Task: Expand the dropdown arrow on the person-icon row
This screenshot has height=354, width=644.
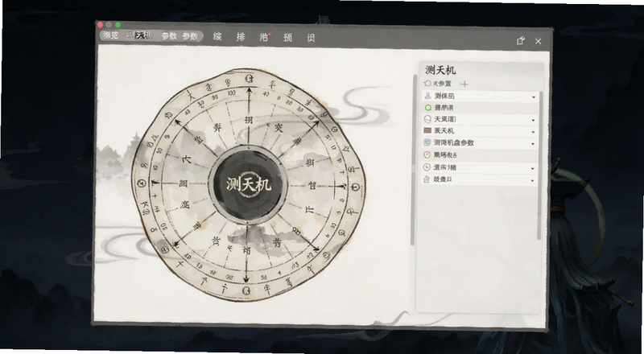Action: tap(534, 97)
